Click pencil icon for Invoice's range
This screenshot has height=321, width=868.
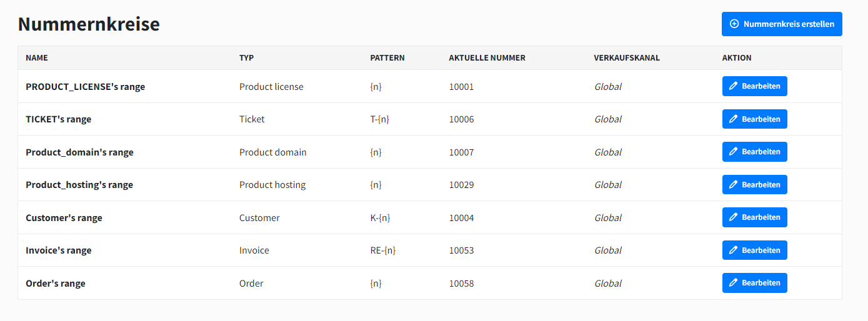[x=734, y=250]
